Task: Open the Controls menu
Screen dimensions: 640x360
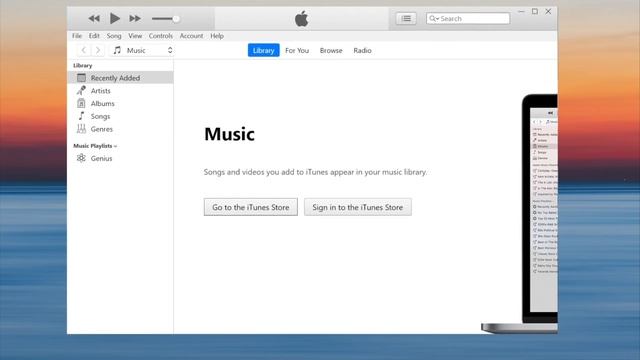Action: (161, 36)
